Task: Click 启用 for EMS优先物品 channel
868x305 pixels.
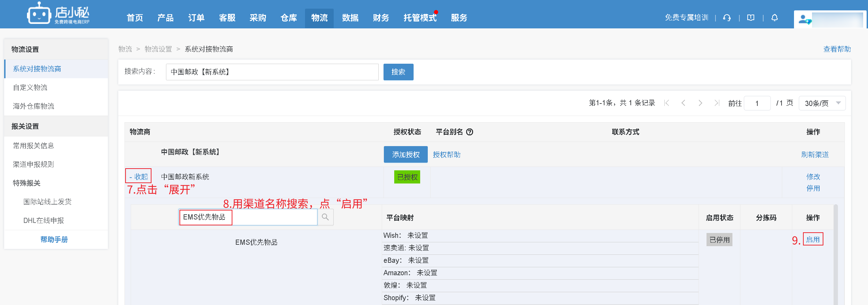Action: pyautogui.click(x=813, y=239)
